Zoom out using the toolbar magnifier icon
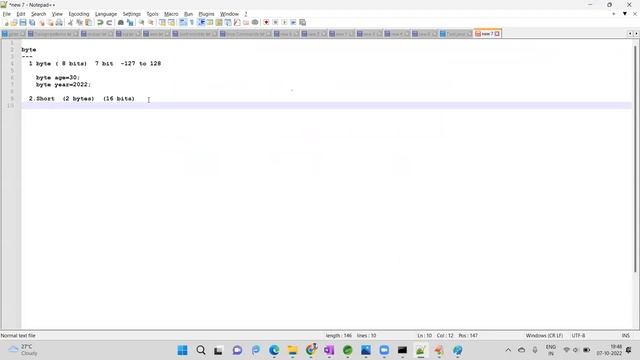 point(151,22)
